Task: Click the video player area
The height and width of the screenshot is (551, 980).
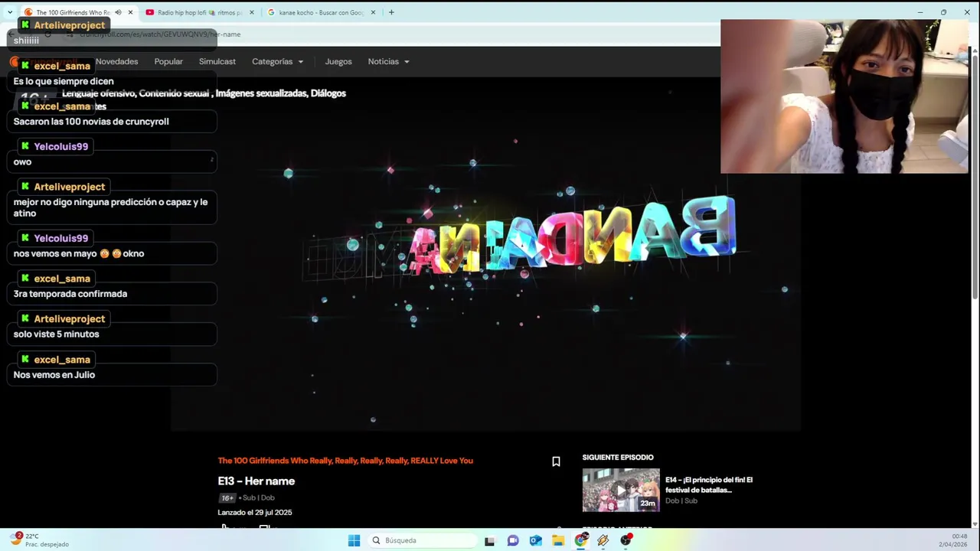Action: click(485, 253)
